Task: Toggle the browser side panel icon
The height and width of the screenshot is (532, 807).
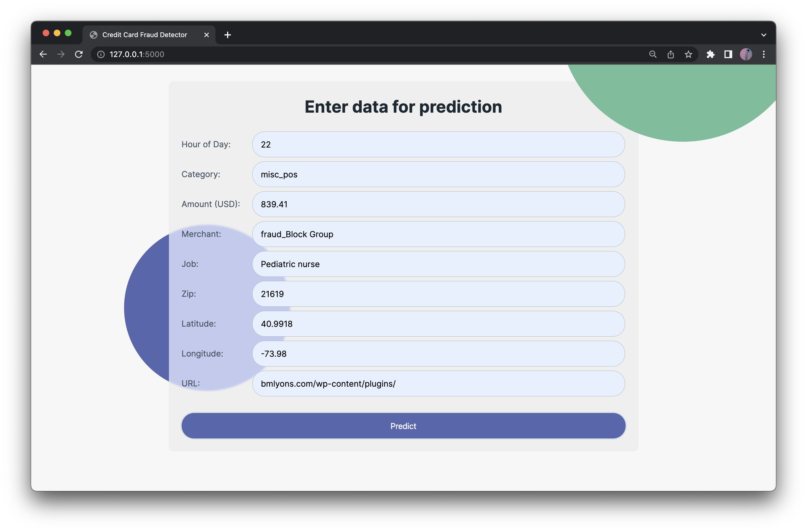Action: 728,54
